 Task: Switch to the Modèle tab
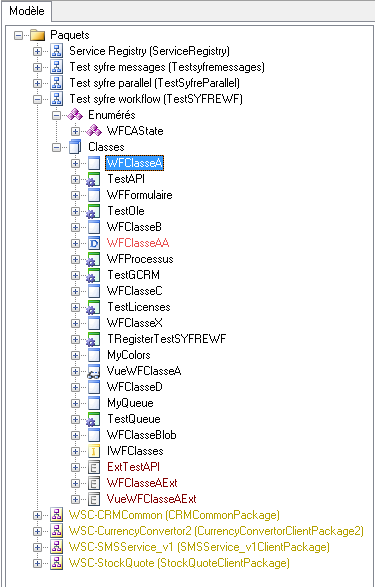tap(26, 11)
